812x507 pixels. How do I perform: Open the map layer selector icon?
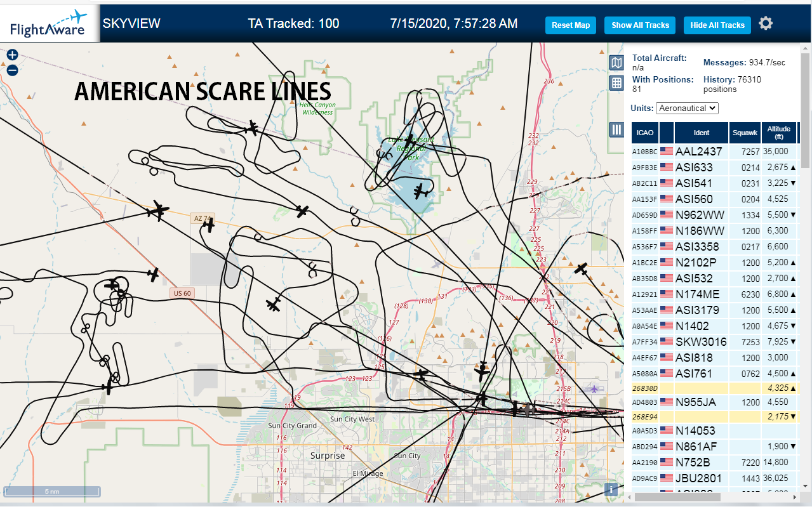[x=616, y=62]
